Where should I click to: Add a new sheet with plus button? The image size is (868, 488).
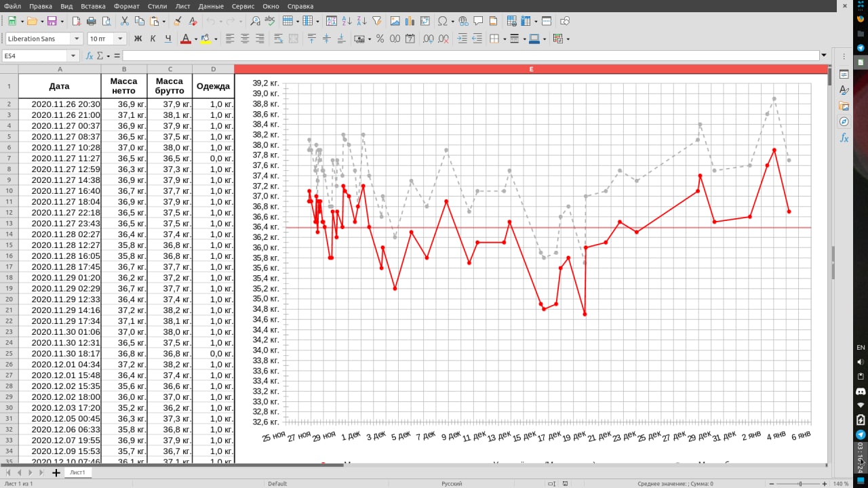tap(56, 472)
